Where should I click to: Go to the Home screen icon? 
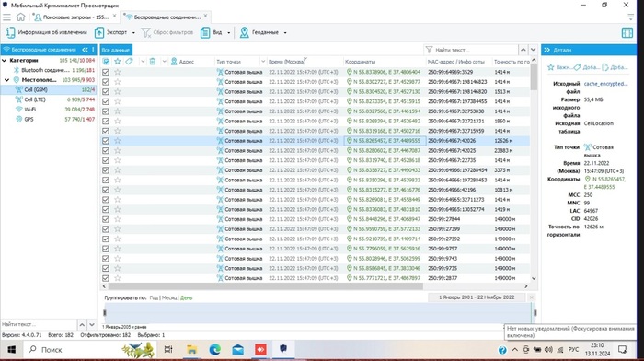20,17
